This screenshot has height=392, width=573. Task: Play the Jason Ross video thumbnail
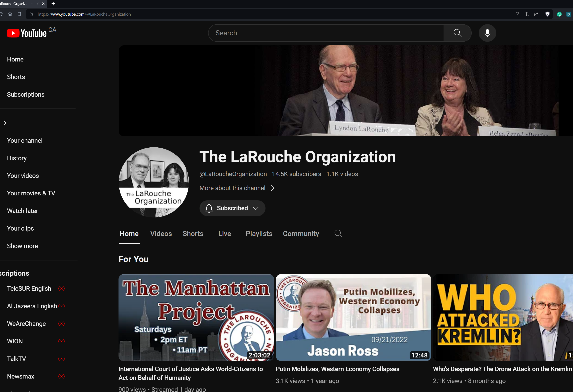[x=354, y=318]
